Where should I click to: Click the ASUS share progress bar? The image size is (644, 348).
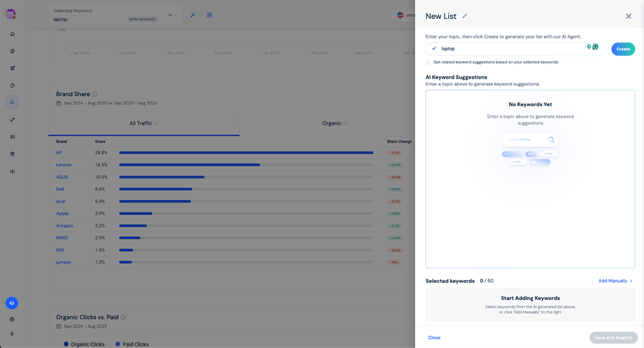click(246, 177)
